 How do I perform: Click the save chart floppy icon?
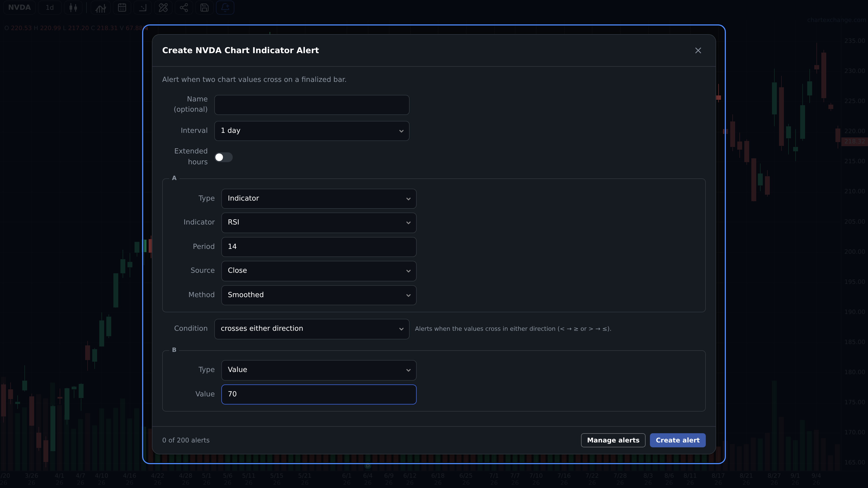[x=205, y=7]
